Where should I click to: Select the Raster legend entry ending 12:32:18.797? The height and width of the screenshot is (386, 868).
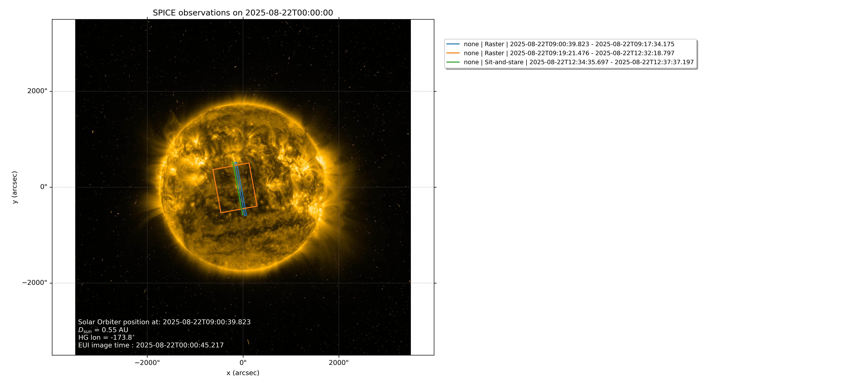(569, 53)
